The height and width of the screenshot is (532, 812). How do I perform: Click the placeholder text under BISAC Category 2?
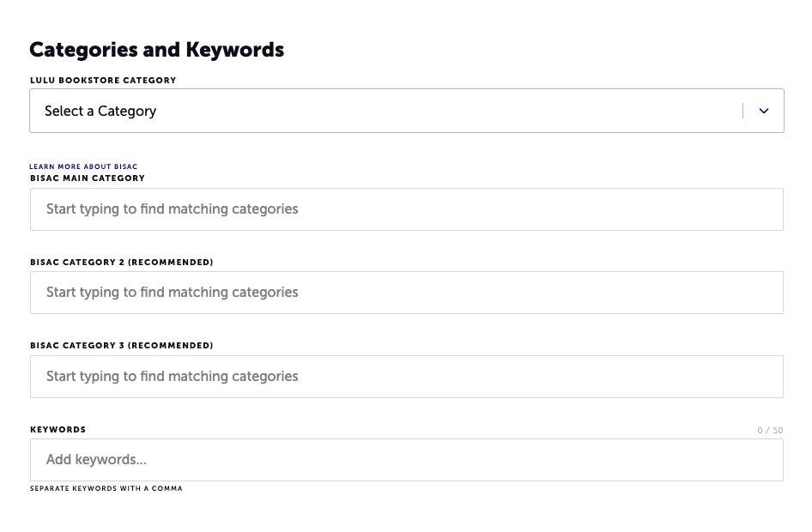(172, 293)
